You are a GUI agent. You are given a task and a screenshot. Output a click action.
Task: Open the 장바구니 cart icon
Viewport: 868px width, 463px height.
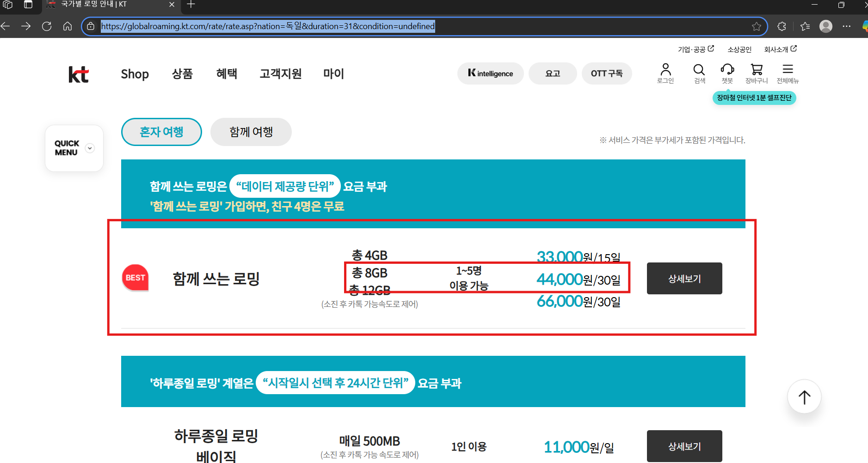point(757,73)
